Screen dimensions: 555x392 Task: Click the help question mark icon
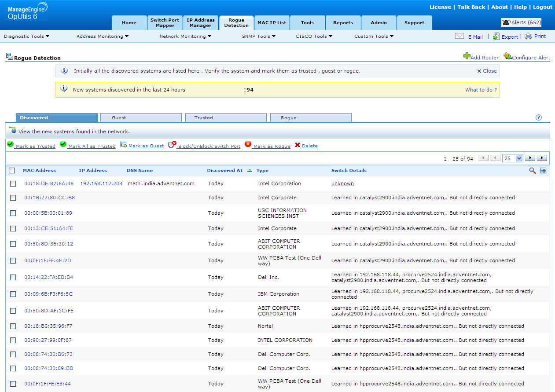[539, 117]
